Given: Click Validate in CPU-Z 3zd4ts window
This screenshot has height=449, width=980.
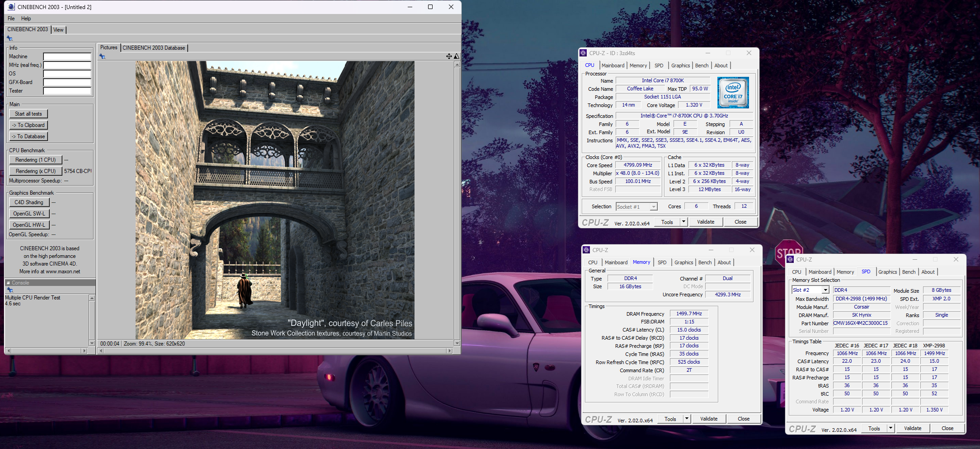Looking at the screenshot, I should tap(706, 222).
